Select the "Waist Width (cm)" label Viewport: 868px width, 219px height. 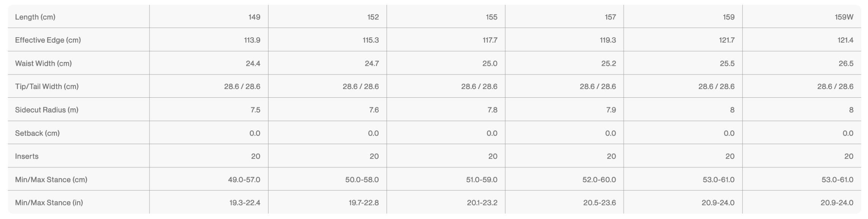[43, 63]
